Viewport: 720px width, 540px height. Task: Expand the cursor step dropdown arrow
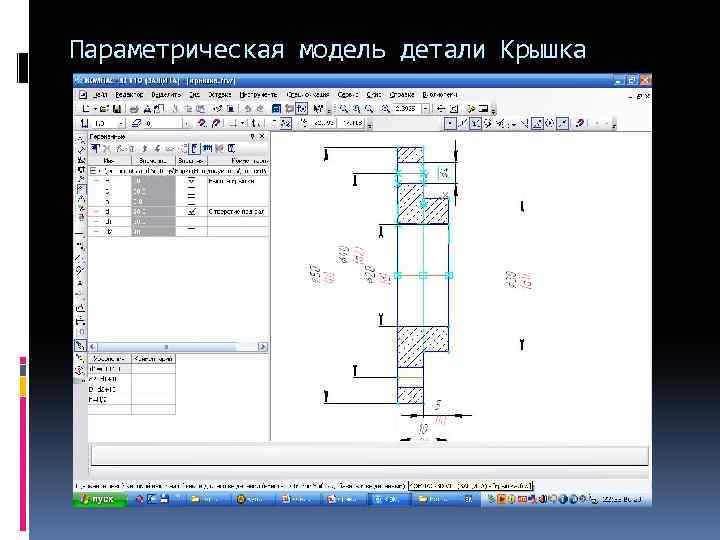(121, 123)
